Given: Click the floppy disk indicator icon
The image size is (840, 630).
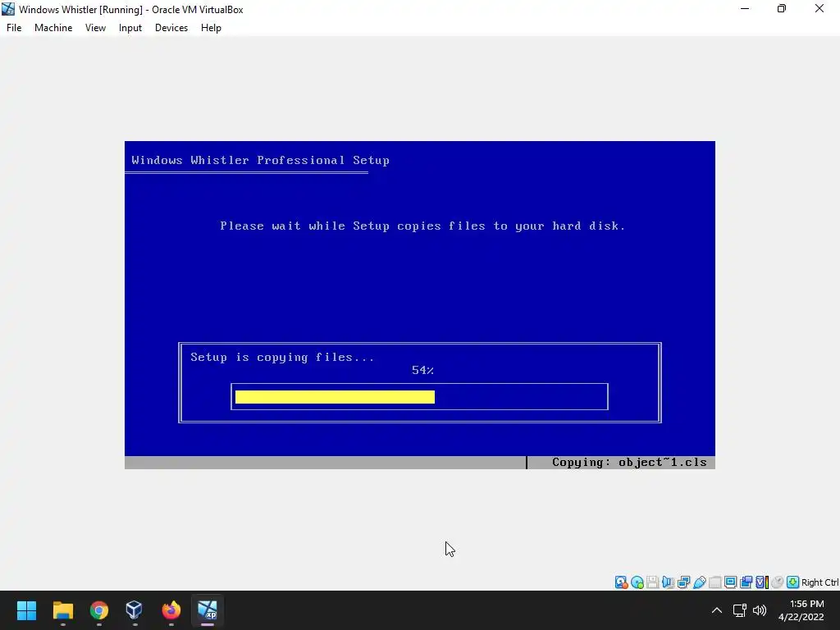Looking at the screenshot, I should (x=652, y=582).
